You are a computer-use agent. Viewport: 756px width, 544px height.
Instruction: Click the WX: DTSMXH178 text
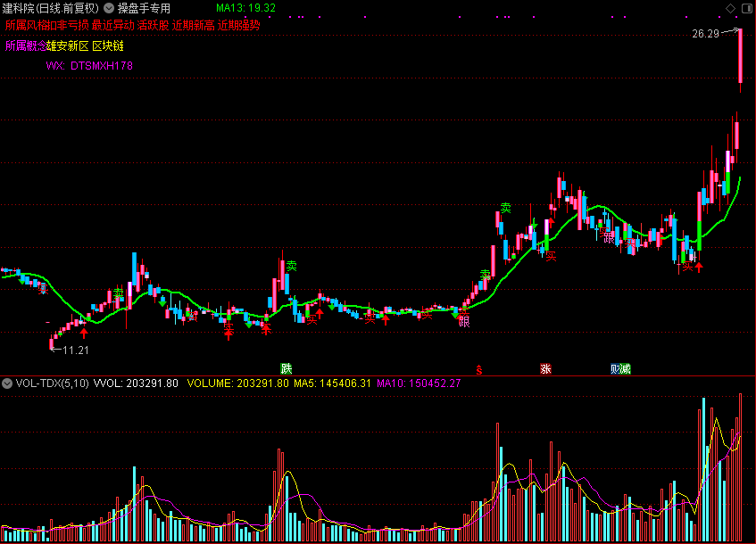(89, 66)
